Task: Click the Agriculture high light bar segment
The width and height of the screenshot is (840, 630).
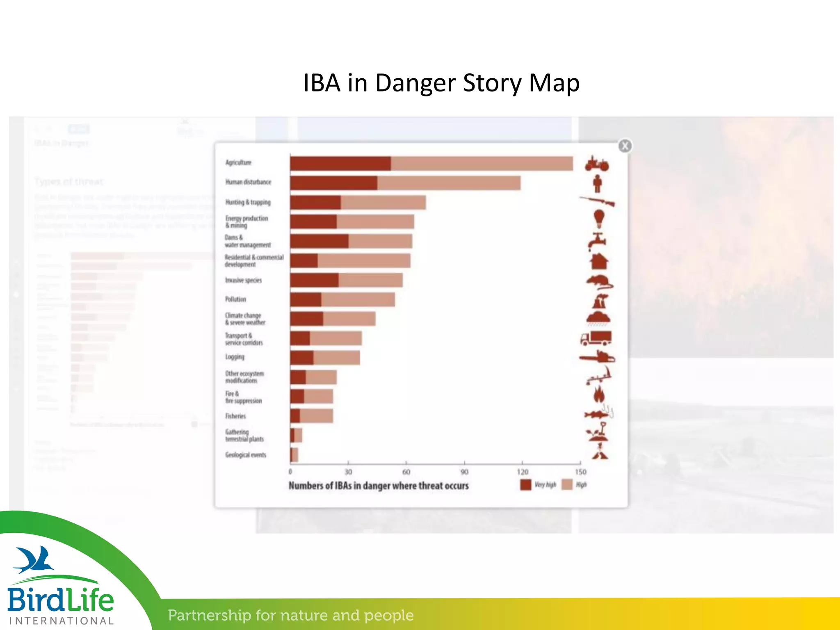Action: click(x=482, y=163)
